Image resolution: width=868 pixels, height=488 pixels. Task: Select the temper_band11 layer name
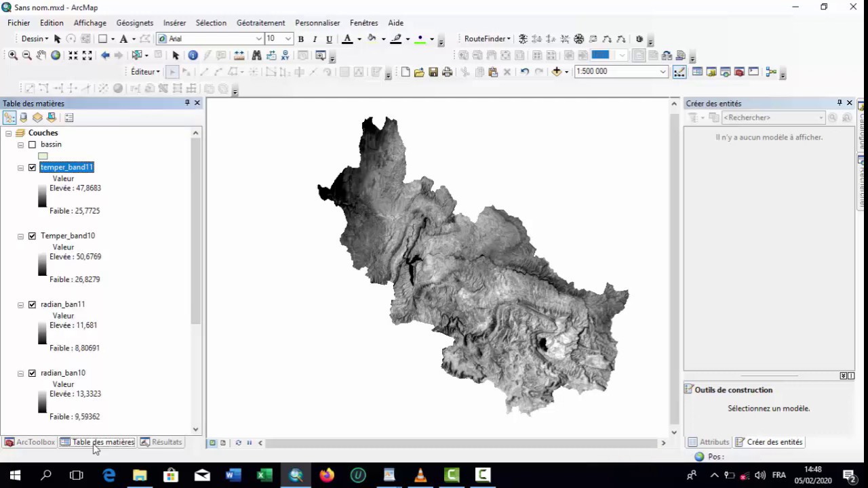(x=66, y=167)
